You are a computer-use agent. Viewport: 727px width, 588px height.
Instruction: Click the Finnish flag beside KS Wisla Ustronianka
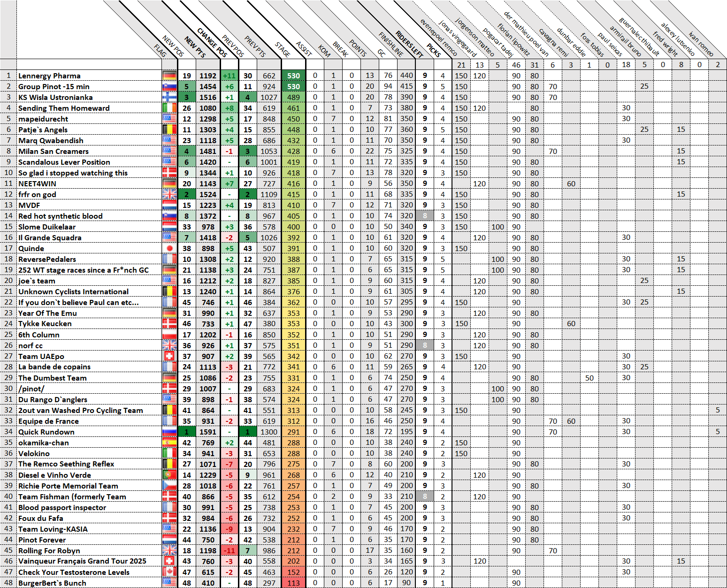click(x=169, y=97)
